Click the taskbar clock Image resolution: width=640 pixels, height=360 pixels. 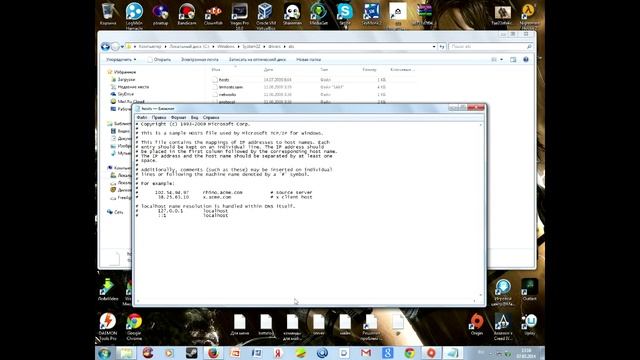[x=526, y=353]
